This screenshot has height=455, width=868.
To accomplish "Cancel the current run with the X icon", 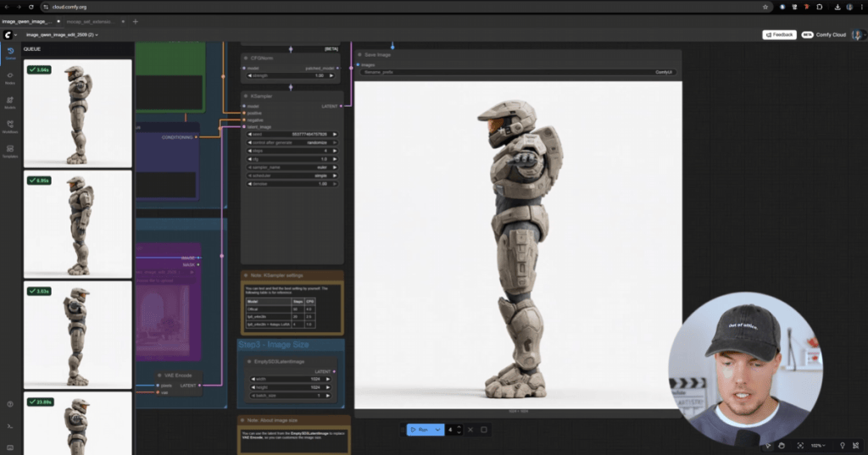I will [470, 430].
